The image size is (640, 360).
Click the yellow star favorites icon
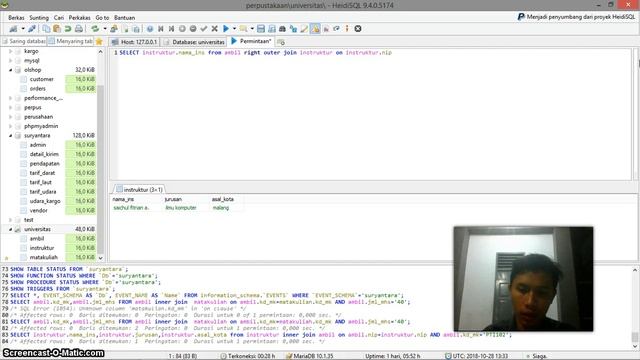[99, 41]
